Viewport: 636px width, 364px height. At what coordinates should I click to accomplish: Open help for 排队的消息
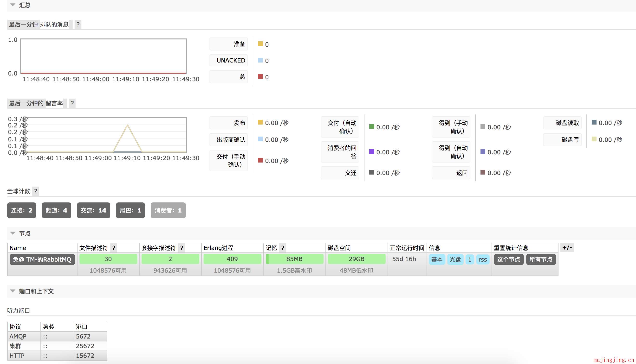[78, 24]
